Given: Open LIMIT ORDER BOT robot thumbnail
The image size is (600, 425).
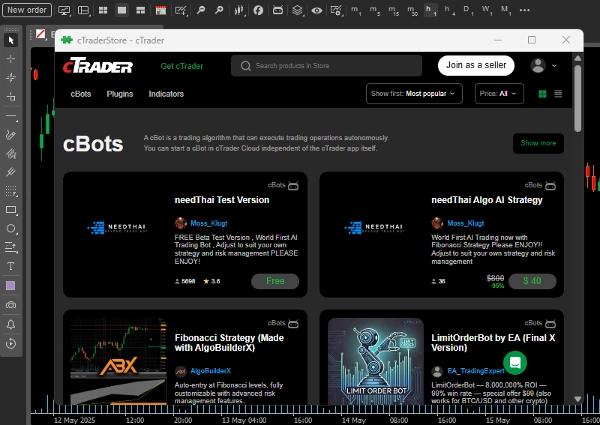Looking at the screenshot, I should (x=376, y=361).
